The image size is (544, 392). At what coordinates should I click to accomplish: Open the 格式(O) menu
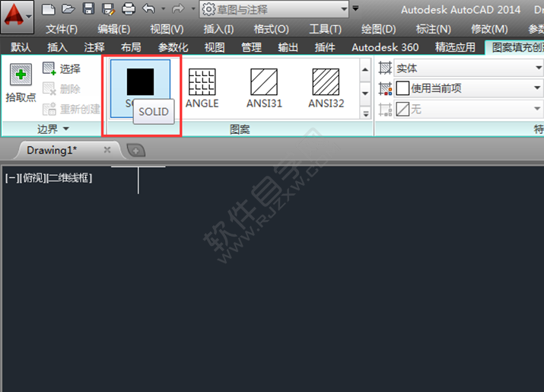[271, 29]
